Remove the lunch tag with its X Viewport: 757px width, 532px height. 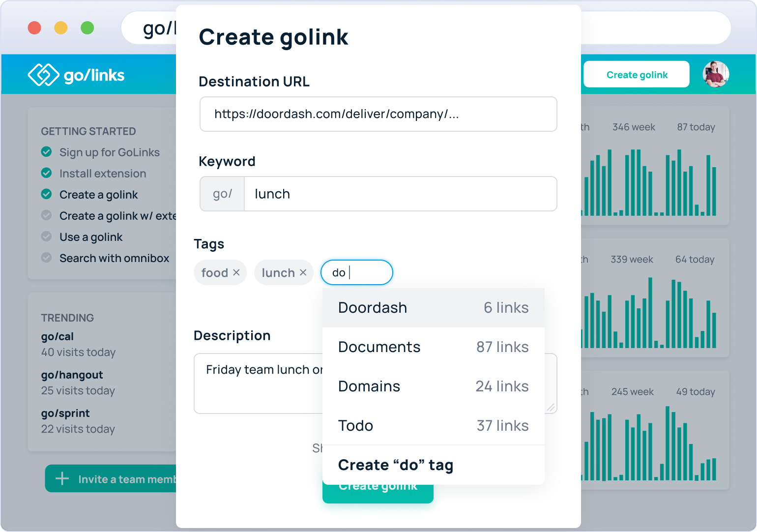tap(303, 272)
